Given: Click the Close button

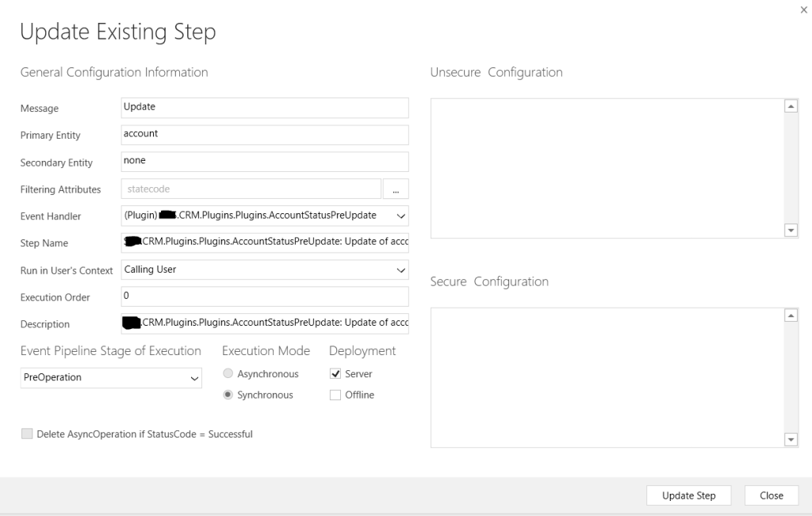Looking at the screenshot, I should 771,495.
